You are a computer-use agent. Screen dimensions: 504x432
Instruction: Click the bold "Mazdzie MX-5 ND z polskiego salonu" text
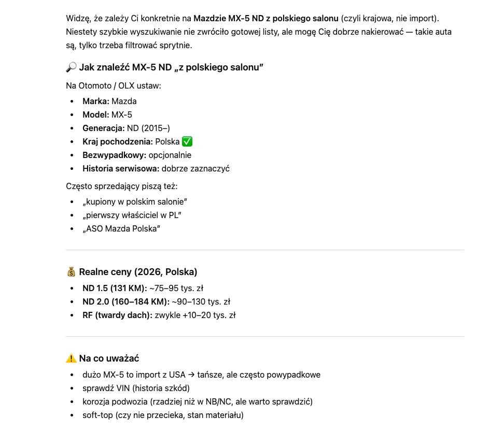(265, 18)
